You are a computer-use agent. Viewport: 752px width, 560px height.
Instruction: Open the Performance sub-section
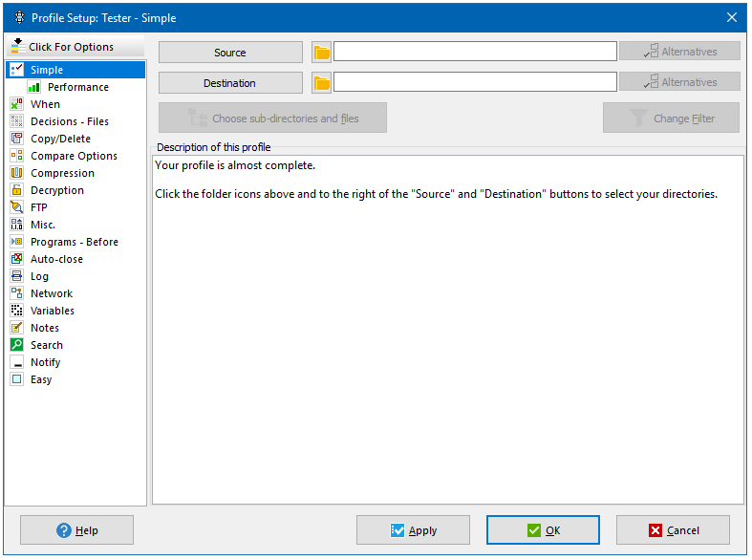[x=78, y=87]
